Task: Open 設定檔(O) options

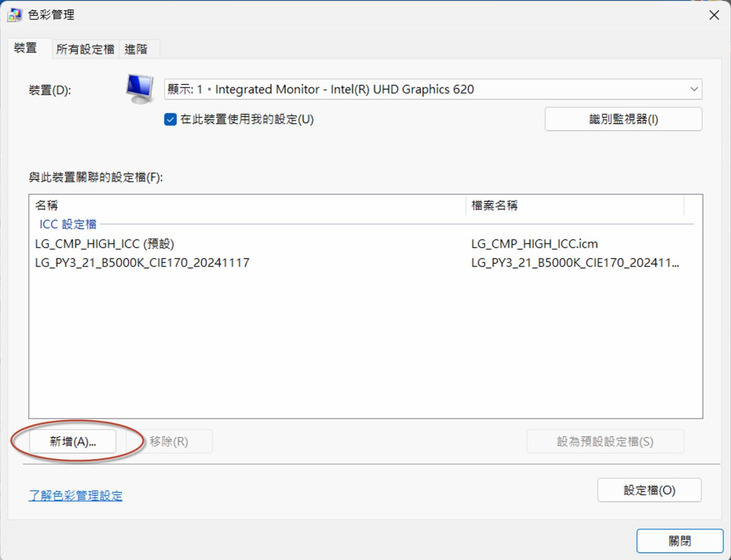Action: (649, 490)
